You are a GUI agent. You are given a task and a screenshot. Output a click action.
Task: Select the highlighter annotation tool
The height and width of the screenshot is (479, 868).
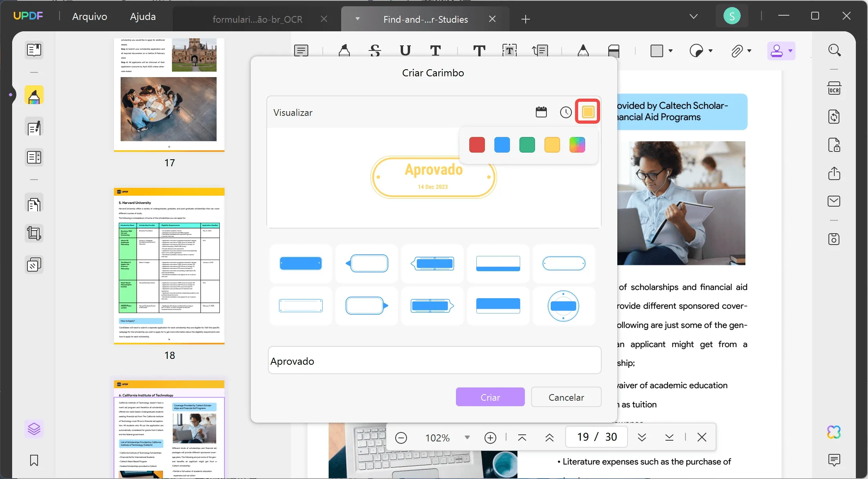(345, 51)
